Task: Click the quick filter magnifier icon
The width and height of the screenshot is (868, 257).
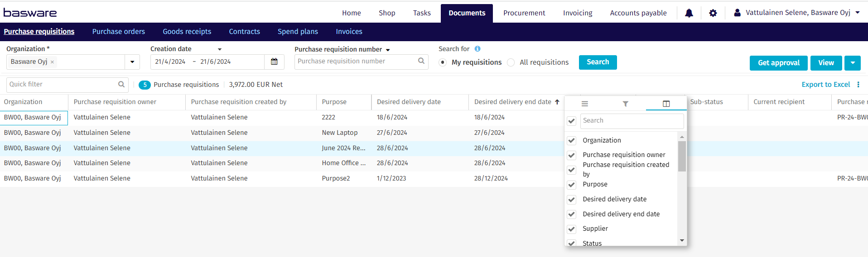Action: (121, 84)
